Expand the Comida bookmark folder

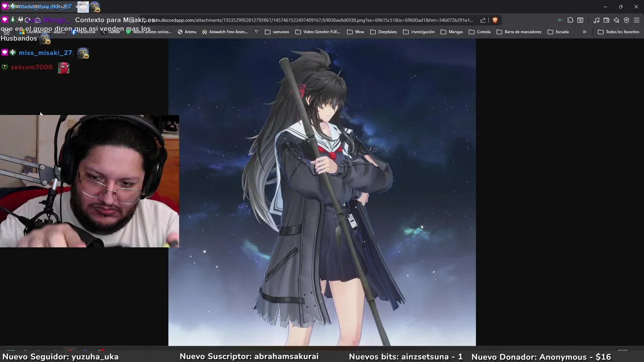[x=479, y=32]
